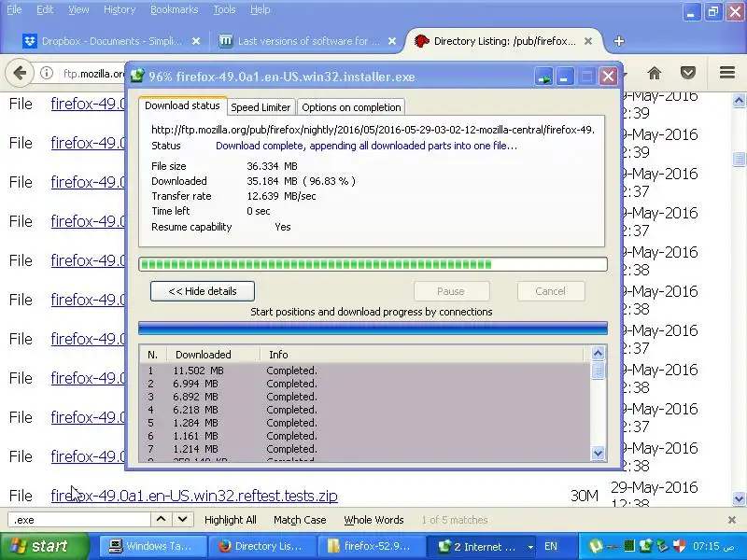747x560 pixels.
Task: Click the connections list scroll up arrow
Action: 598,354
